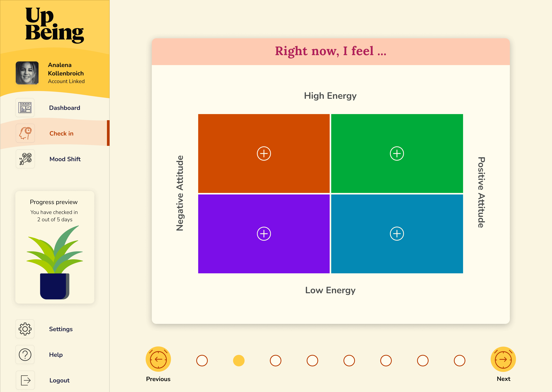Screen dimensions: 552x392
Task: Select the Dashboard icon in the sidebar
Action: 25,108
